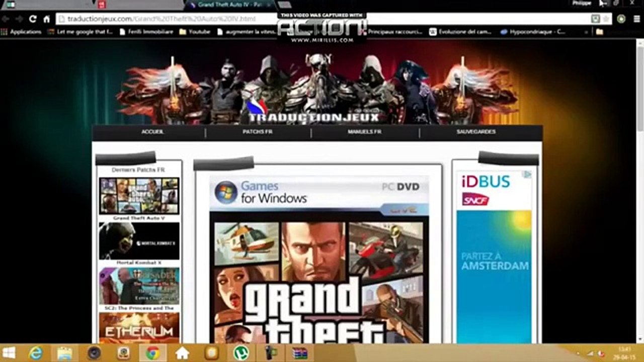Expand the other bookmarks folder at bar's end
This screenshot has height=362, width=644.
(599, 32)
